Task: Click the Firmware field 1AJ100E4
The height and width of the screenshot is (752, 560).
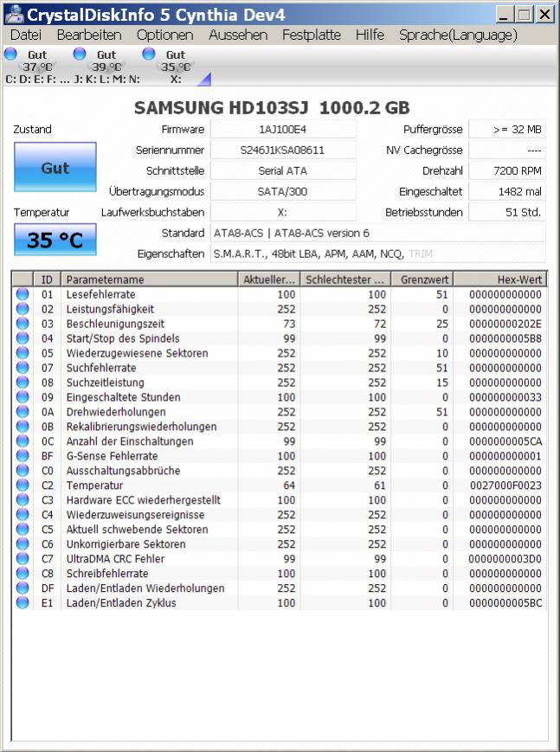Action: click(283, 129)
